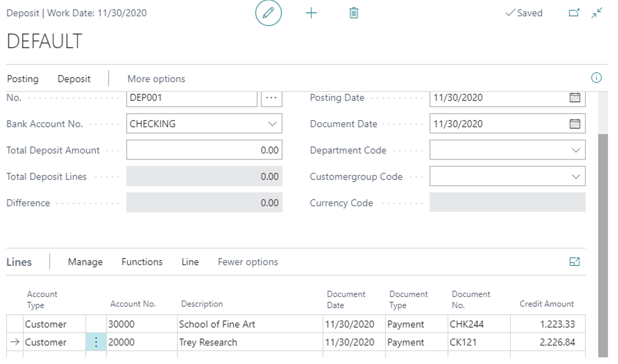
Task: Open the Posting menu
Action: click(x=22, y=79)
